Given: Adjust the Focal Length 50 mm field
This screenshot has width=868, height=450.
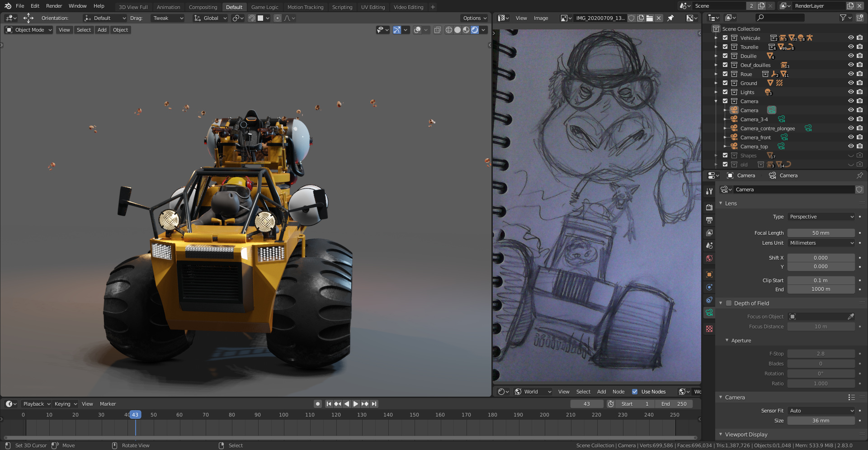Looking at the screenshot, I should tap(821, 233).
